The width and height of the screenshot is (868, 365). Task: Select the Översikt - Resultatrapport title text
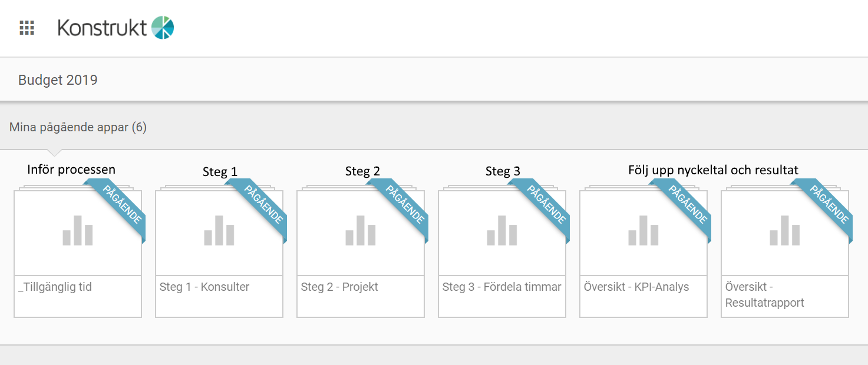tap(764, 295)
